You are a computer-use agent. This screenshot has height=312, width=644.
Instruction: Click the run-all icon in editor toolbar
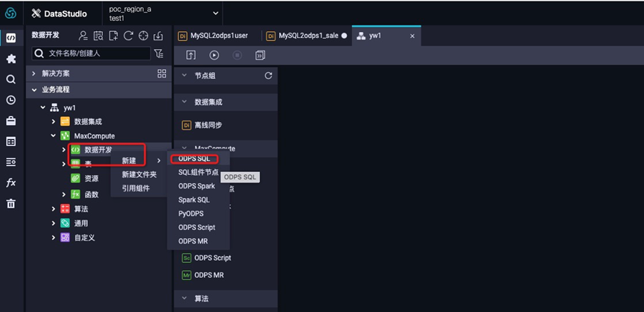[x=260, y=55]
